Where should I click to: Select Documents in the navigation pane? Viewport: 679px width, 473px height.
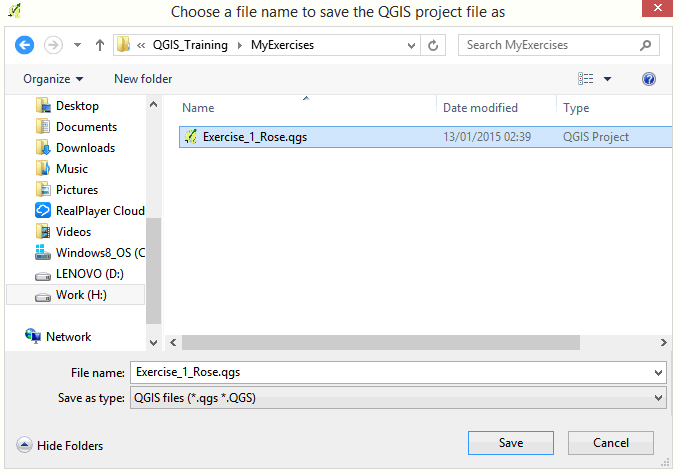[86, 127]
